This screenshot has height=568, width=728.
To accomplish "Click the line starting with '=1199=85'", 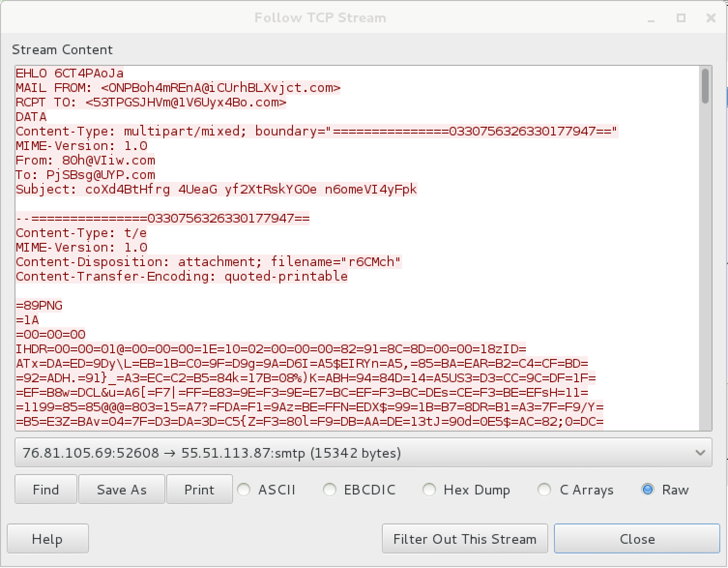I will (309, 407).
